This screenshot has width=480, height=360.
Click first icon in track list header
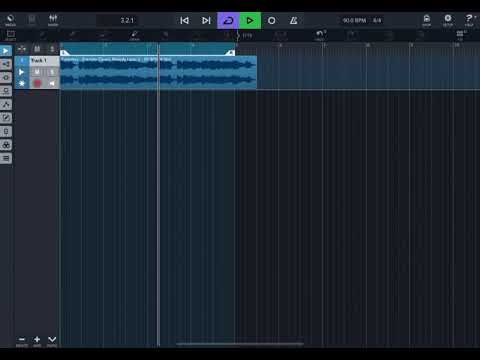point(22,49)
